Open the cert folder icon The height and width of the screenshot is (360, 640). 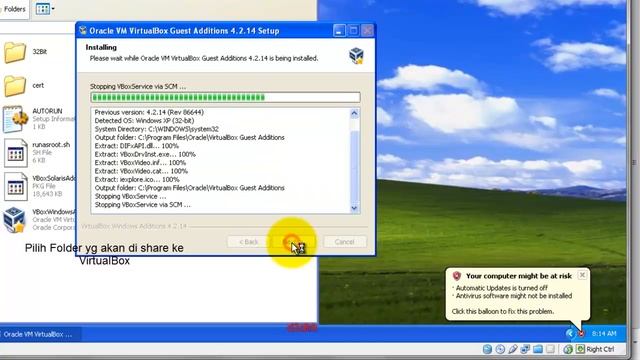pos(15,86)
